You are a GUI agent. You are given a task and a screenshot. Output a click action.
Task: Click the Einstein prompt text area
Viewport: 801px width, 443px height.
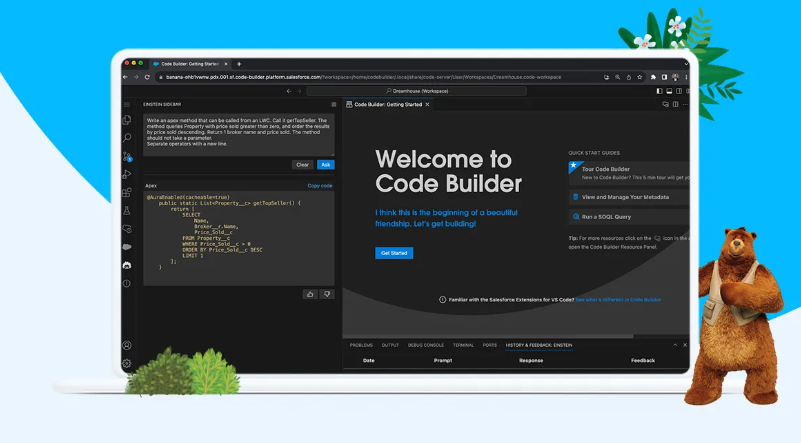click(239, 135)
